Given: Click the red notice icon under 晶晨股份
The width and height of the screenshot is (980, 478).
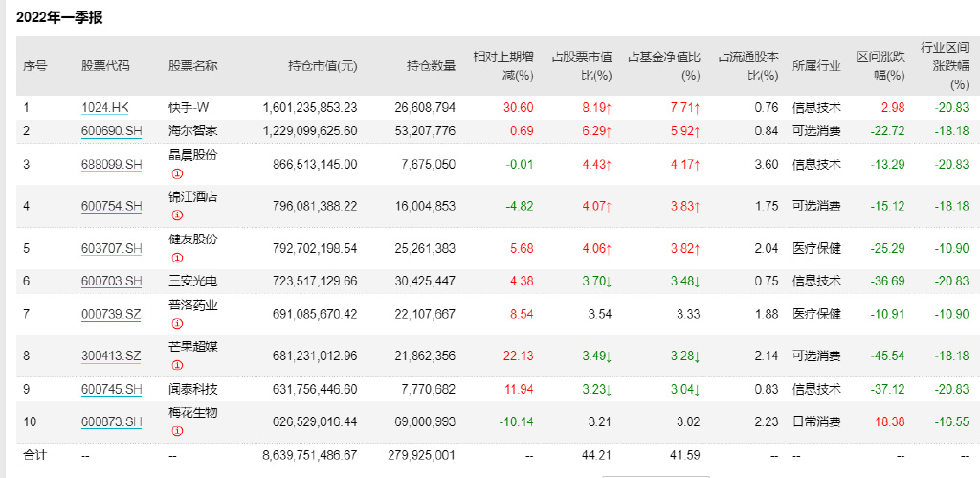Looking at the screenshot, I should point(176,173).
